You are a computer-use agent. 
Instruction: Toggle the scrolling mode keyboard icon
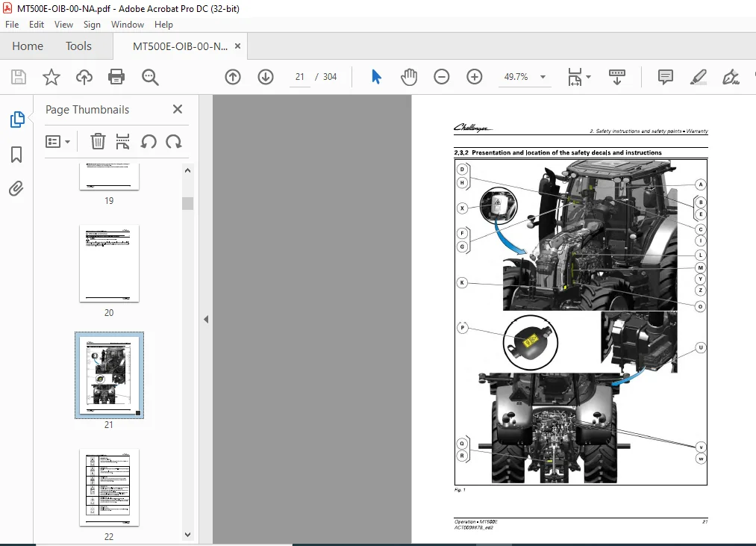(617, 77)
